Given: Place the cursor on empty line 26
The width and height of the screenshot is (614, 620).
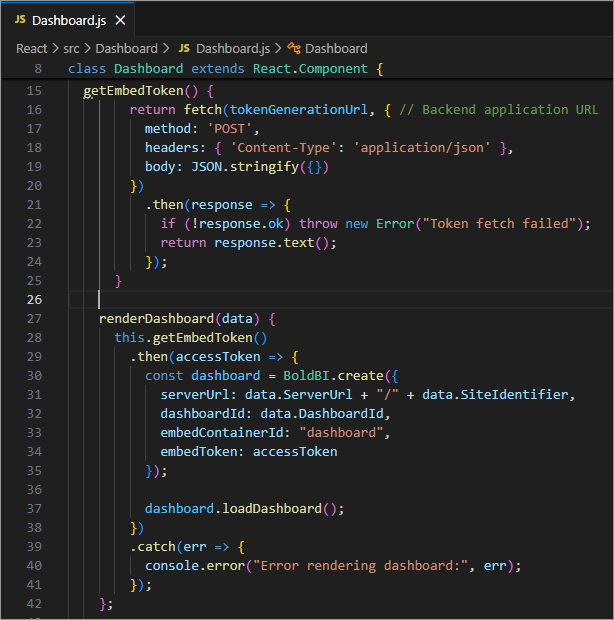Looking at the screenshot, I should [340, 300].
